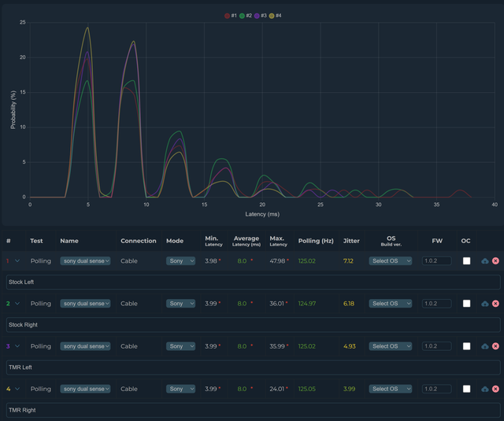504x421 pixels.
Task: Click the 125.05 polling rate value
Action: coord(306,389)
